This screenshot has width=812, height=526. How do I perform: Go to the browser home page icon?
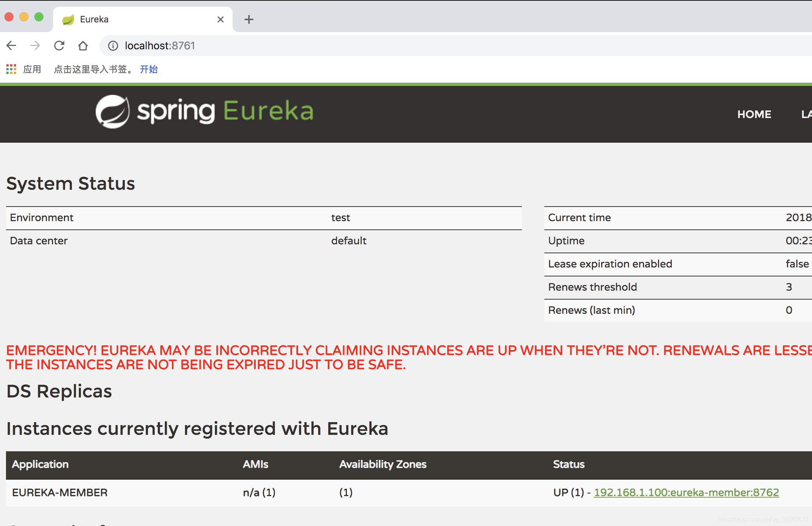(83, 46)
